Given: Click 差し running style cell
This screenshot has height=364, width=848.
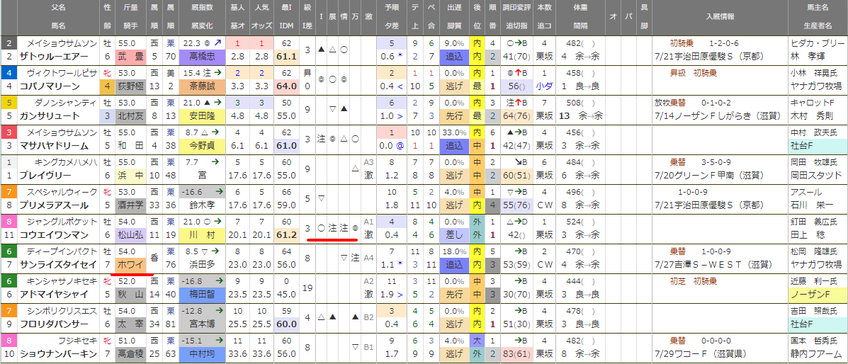Looking at the screenshot, I should [453, 234].
